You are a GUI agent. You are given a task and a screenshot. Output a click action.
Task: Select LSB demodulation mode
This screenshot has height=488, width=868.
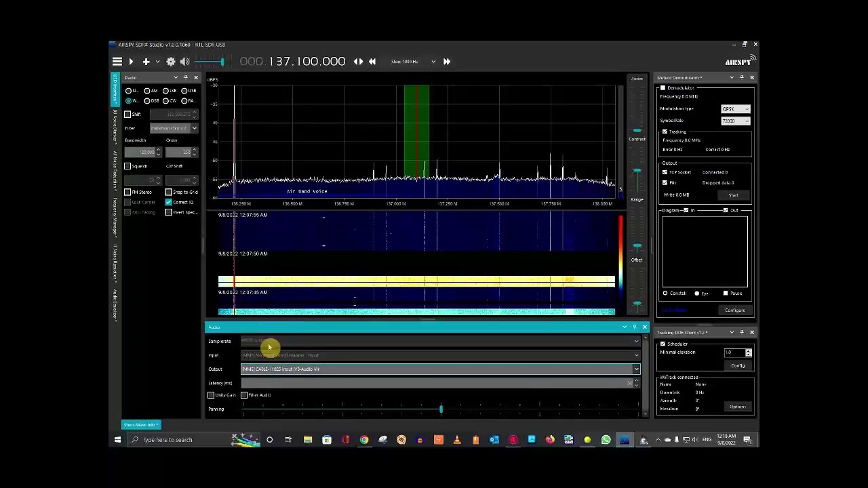point(169,91)
